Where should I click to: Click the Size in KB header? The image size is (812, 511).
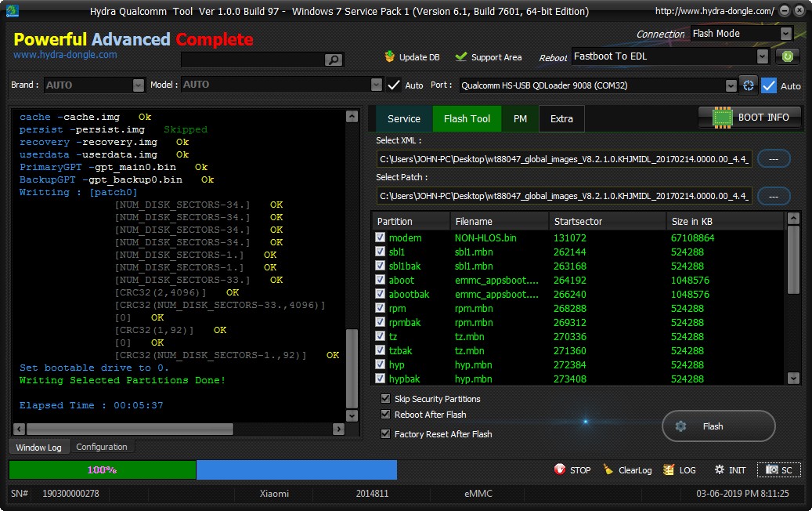click(x=725, y=221)
